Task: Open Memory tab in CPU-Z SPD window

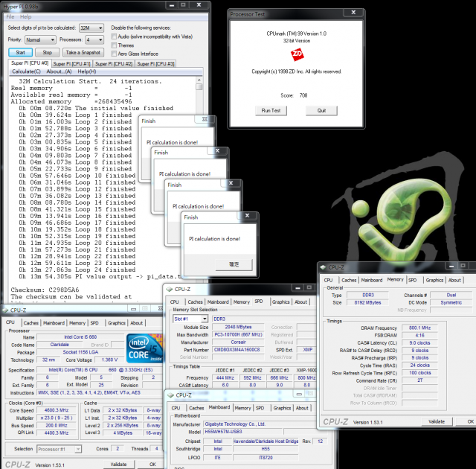Action: coord(242,302)
